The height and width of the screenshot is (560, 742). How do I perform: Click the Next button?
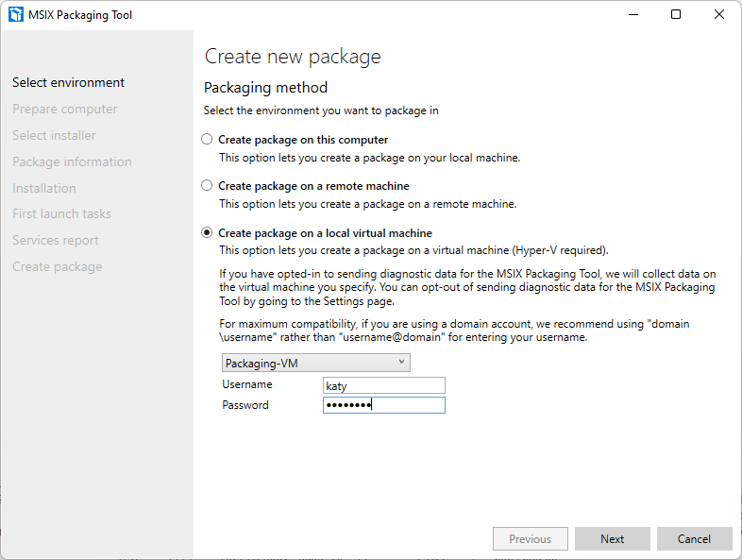tap(613, 538)
